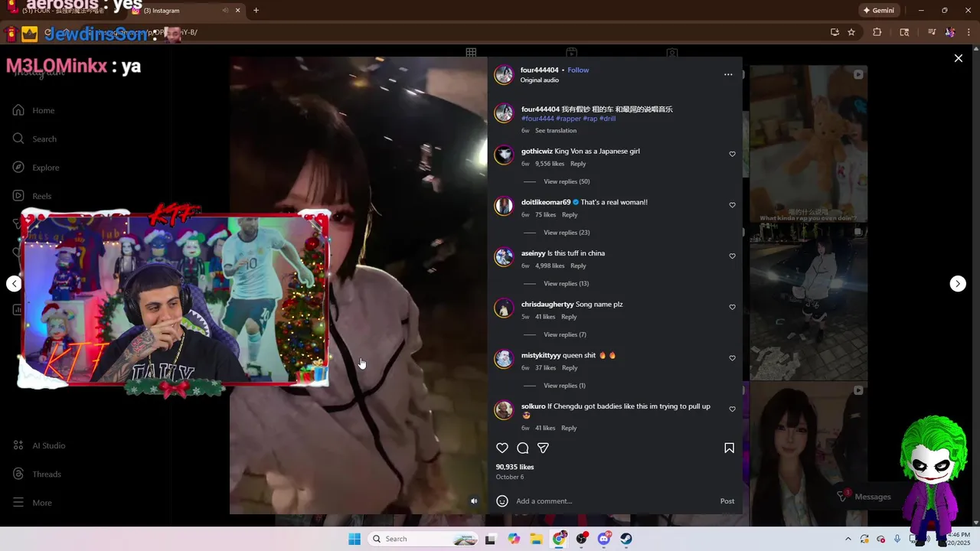Like gothicwiz's comment
Screen dimensions: 980x551
pos(732,154)
